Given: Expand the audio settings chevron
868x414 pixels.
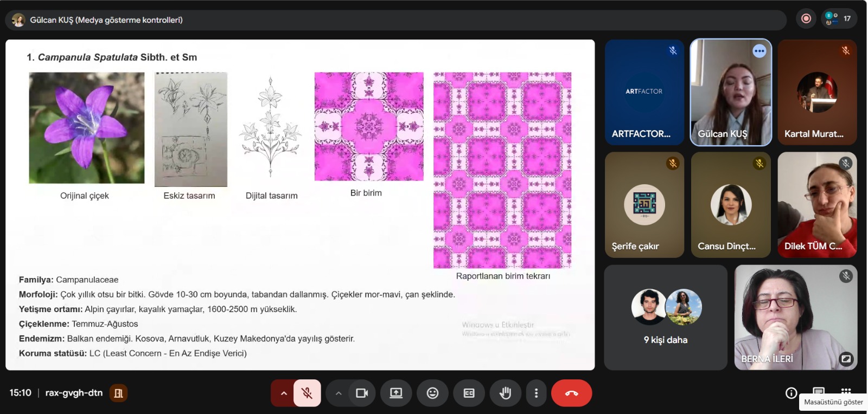Looking at the screenshot, I should tap(283, 393).
